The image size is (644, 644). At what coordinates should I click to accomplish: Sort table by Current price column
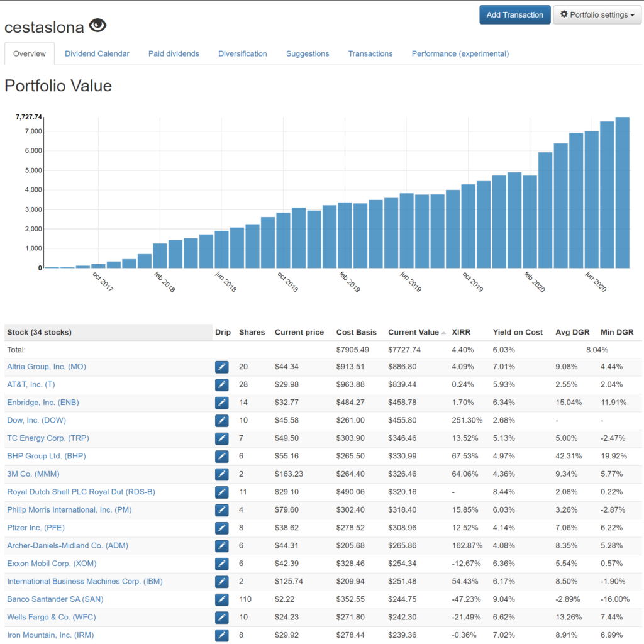(299, 332)
